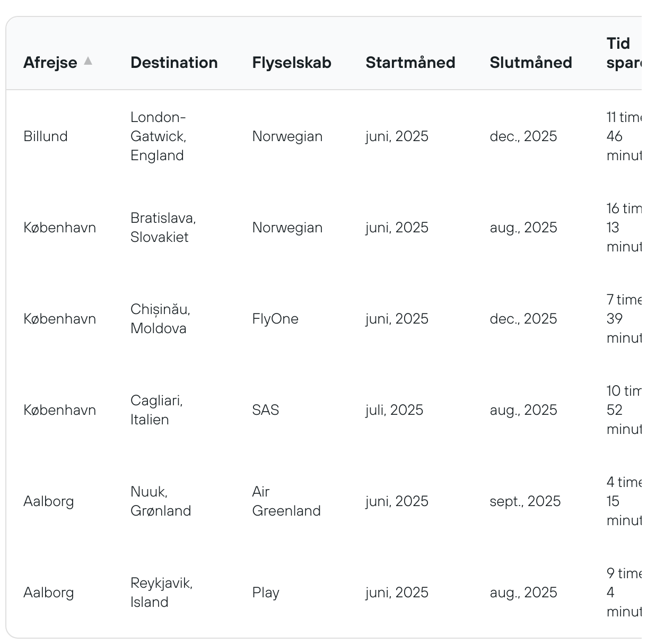The image size is (647, 644).
Task: Click the Bratislava, Slovakiet destination
Action: point(163,228)
